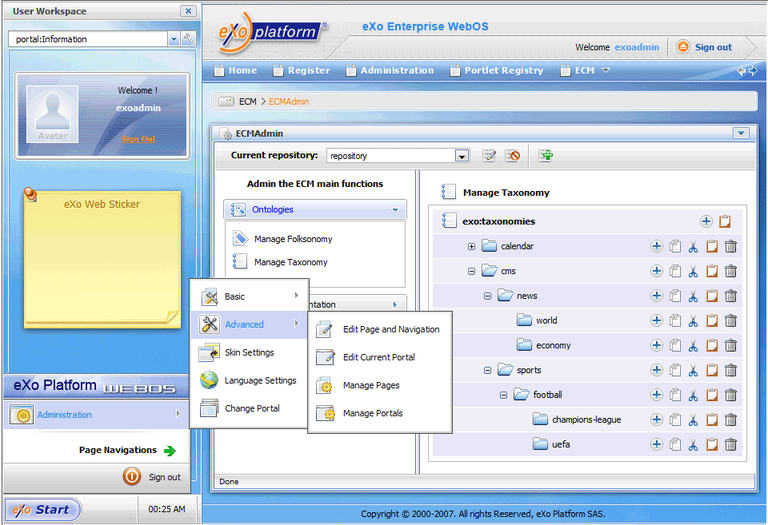Click the workspace wrench settings icon
This screenshot has width=768, height=525.
pos(189,39)
